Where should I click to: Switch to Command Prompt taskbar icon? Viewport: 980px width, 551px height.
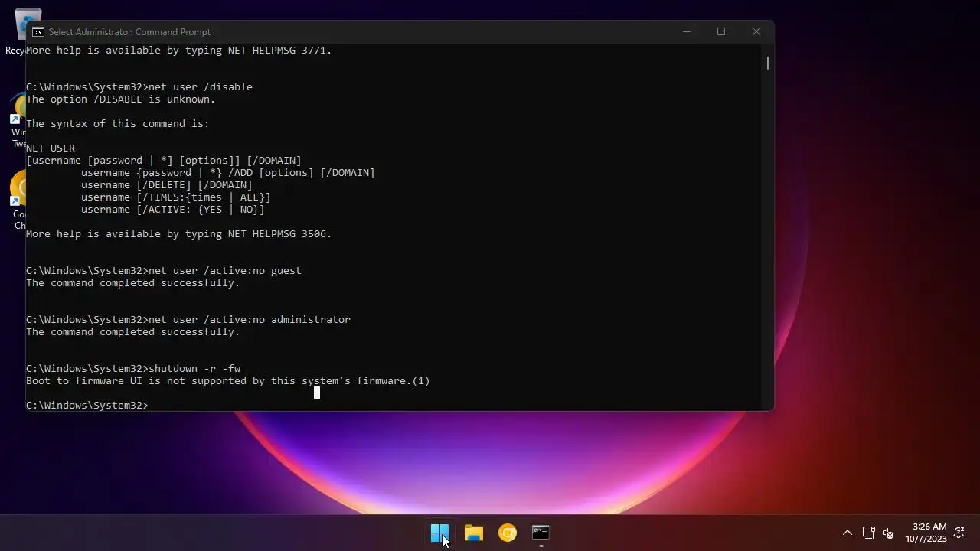[x=541, y=533]
